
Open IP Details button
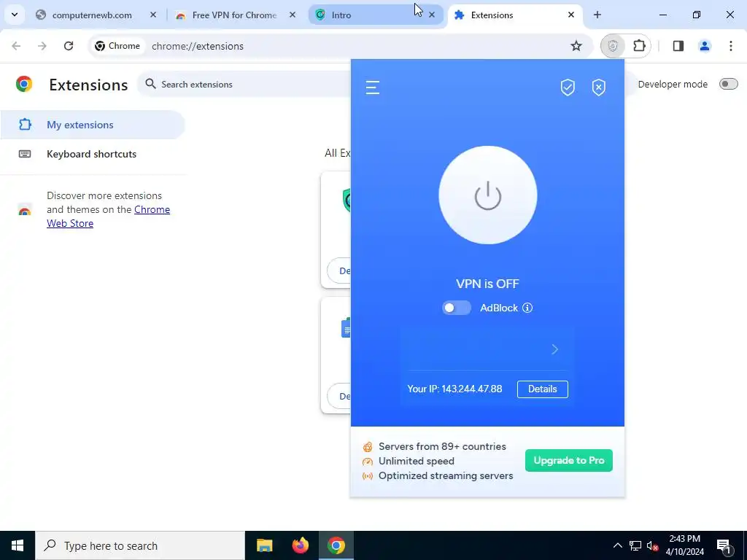(543, 389)
